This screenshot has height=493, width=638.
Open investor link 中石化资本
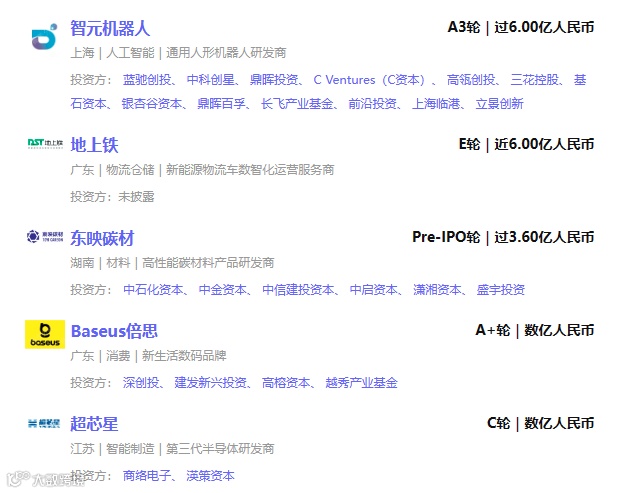(x=153, y=290)
